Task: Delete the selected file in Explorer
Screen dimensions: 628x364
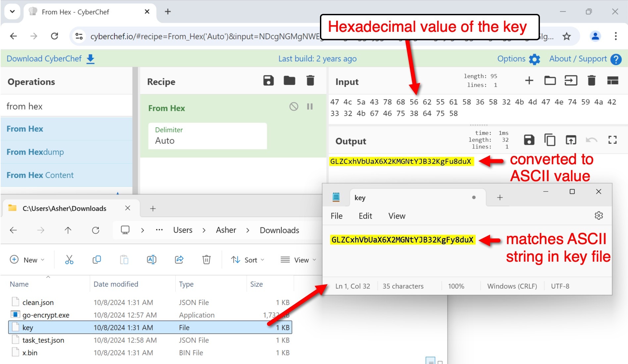Action: pos(206,260)
